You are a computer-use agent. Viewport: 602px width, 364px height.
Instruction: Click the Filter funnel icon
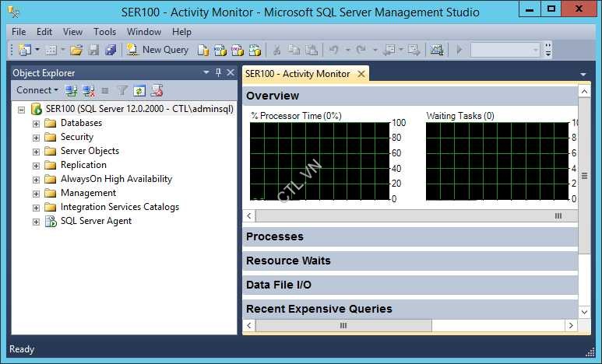[122, 91]
